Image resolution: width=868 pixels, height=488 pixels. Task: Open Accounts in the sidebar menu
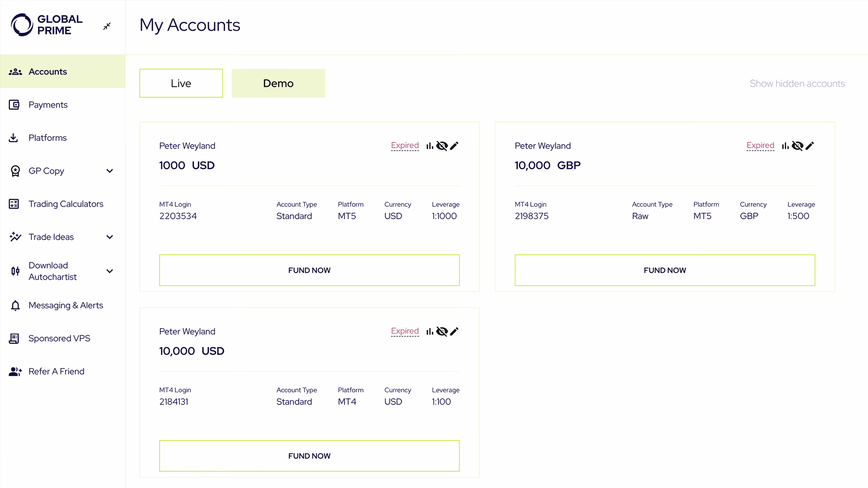[x=62, y=71]
